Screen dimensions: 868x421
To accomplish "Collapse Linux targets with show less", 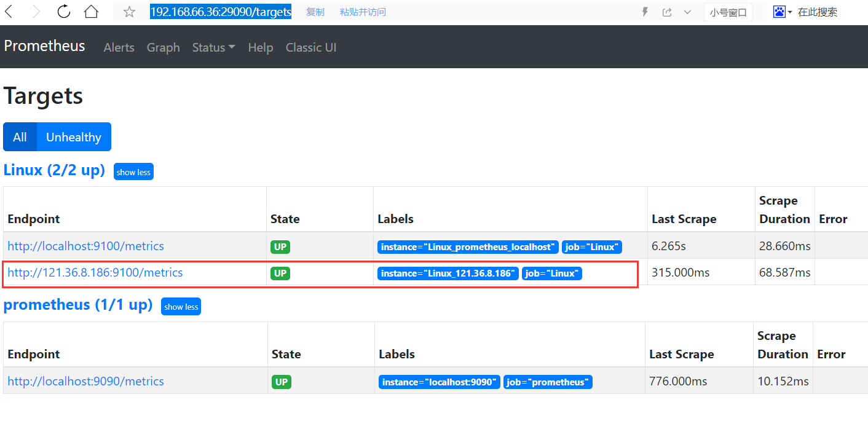I will [133, 172].
